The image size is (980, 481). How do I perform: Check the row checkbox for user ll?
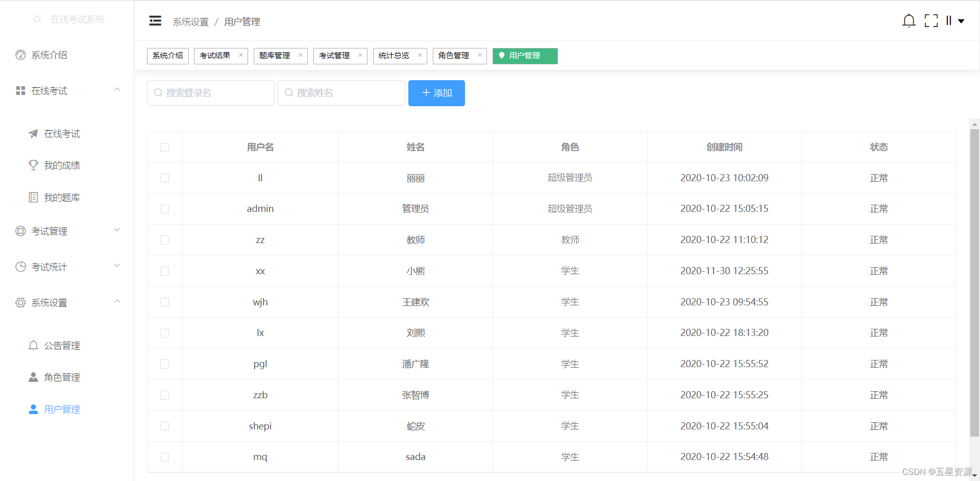point(164,178)
